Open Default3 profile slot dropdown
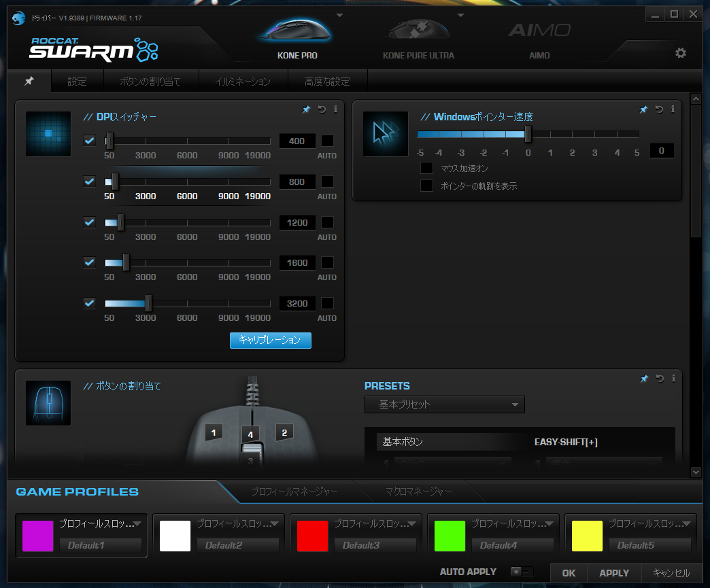The image size is (710, 588). 412,523
